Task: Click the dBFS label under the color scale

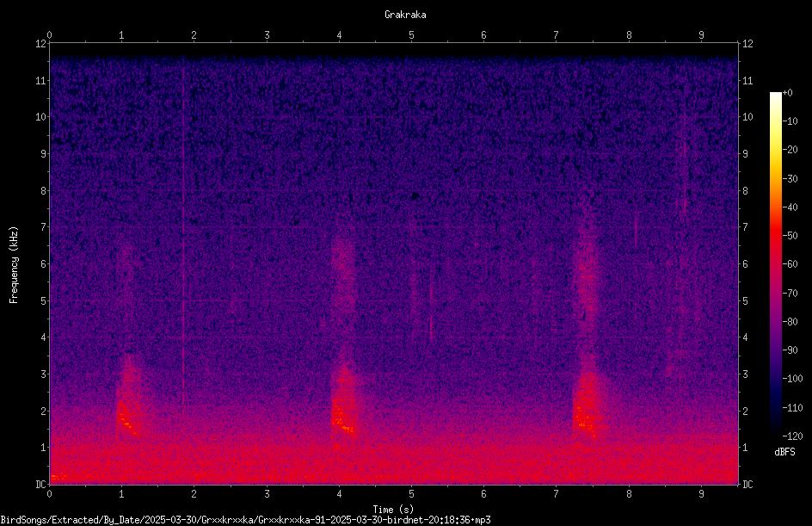Action: (x=784, y=452)
